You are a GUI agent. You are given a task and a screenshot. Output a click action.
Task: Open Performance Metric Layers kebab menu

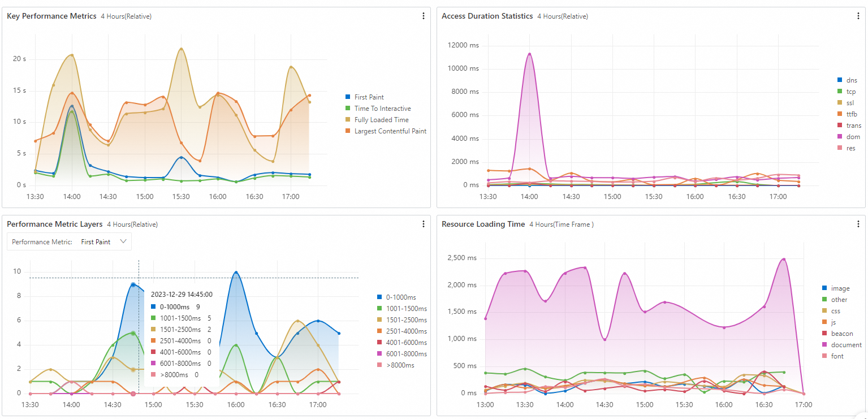pyautogui.click(x=424, y=224)
